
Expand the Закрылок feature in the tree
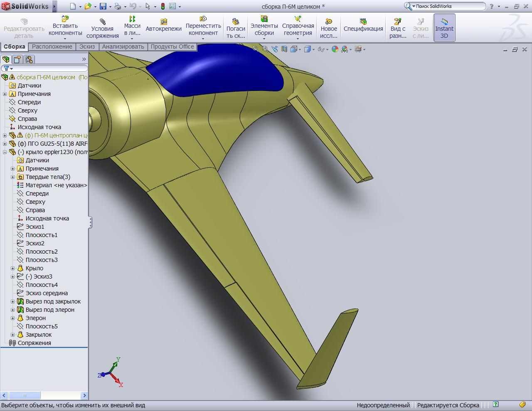[12, 335]
